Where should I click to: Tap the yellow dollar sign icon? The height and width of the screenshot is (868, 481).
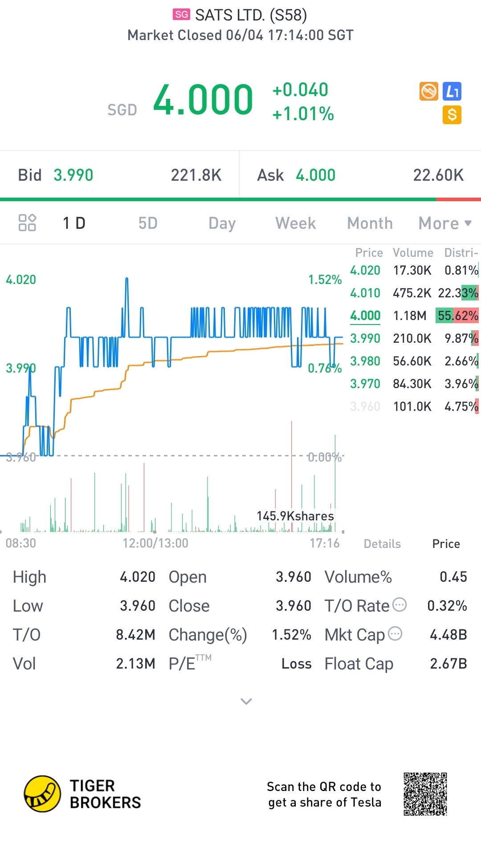point(452,115)
